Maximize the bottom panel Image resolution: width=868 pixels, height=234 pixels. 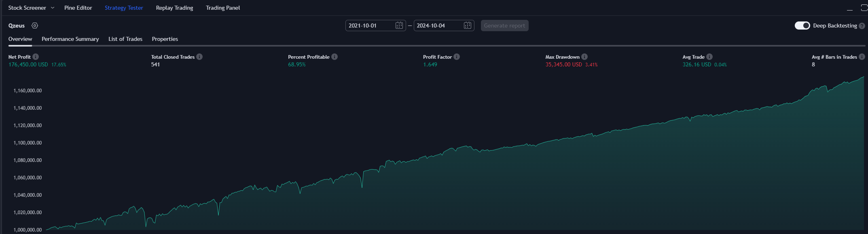click(x=864, y=8)
